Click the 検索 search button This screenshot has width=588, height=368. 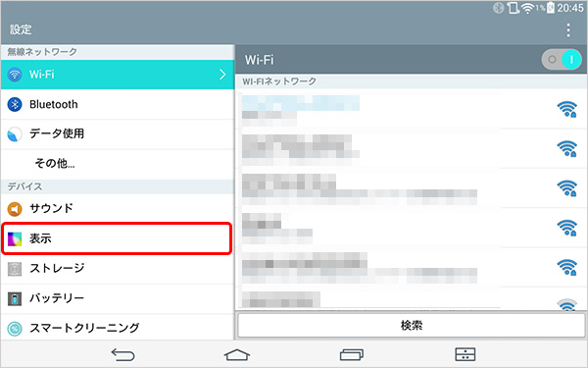[412, 325]
